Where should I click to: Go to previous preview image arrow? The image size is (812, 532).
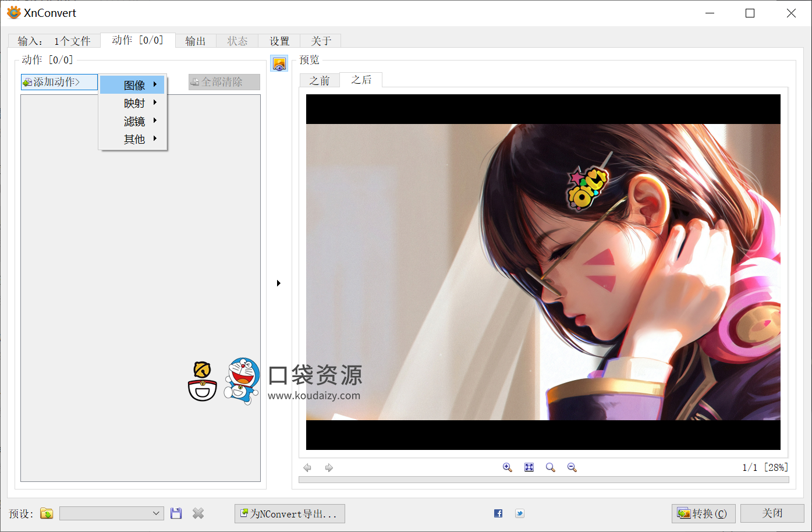pyautogui.click(x=307, y=467)
